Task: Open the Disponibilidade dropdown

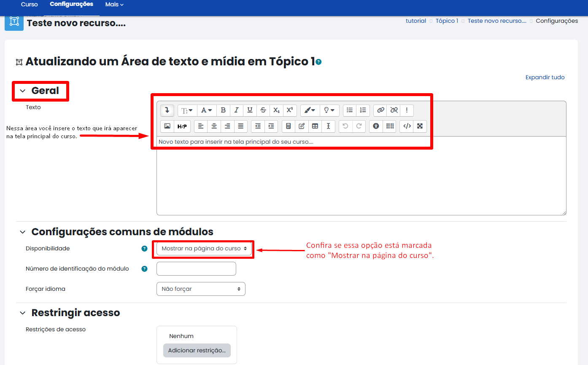Action: click(x=203, y=249)
